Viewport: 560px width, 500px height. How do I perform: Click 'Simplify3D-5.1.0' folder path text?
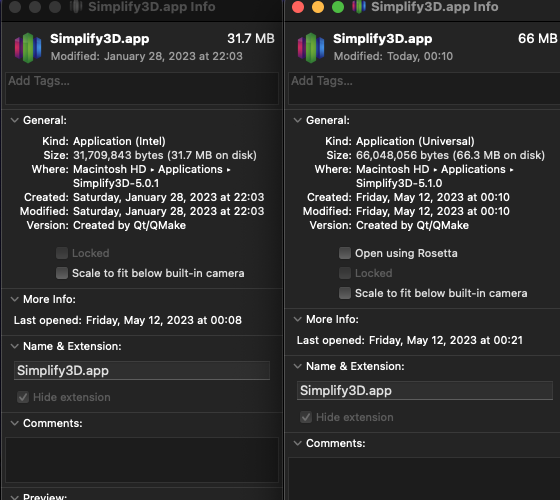click(399, 183)
